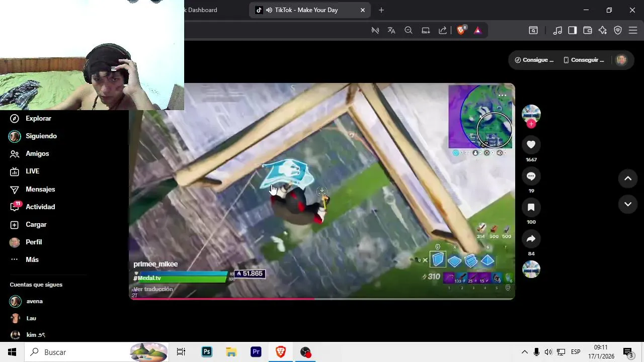
Task: Click the Conseguir app button
Action: click(x=584, y=60)
